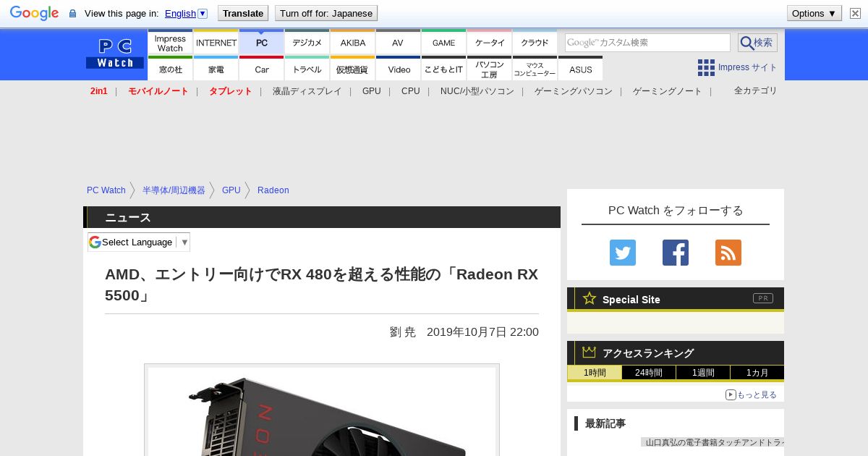This screenshot has width=868, height=456.
Task: Open the Radeon graphics card image
Action: pyautogui.click(x=322, y=411)
